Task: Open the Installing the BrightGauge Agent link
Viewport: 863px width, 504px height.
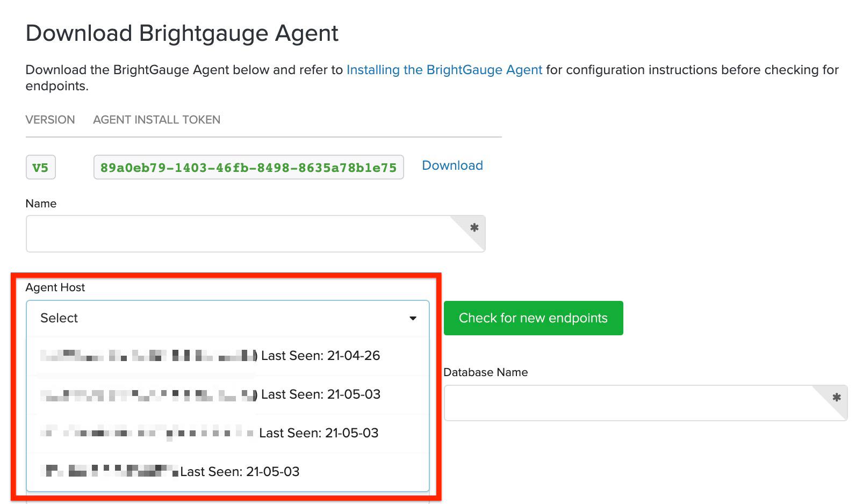Action: point(444,70)
